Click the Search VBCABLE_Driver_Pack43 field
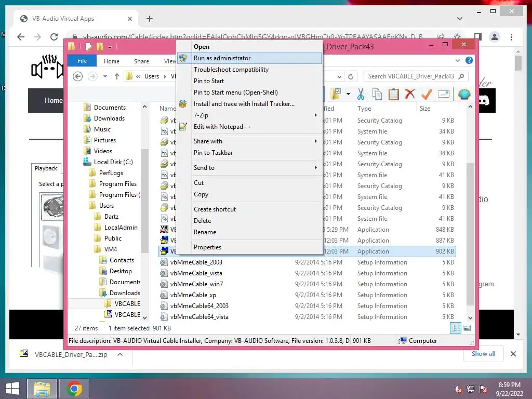Screen dimensions: 532x399 416,76
